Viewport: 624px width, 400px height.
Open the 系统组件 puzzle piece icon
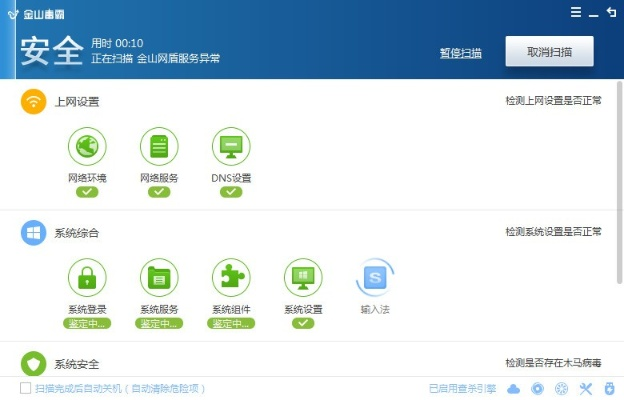point(231,277)
